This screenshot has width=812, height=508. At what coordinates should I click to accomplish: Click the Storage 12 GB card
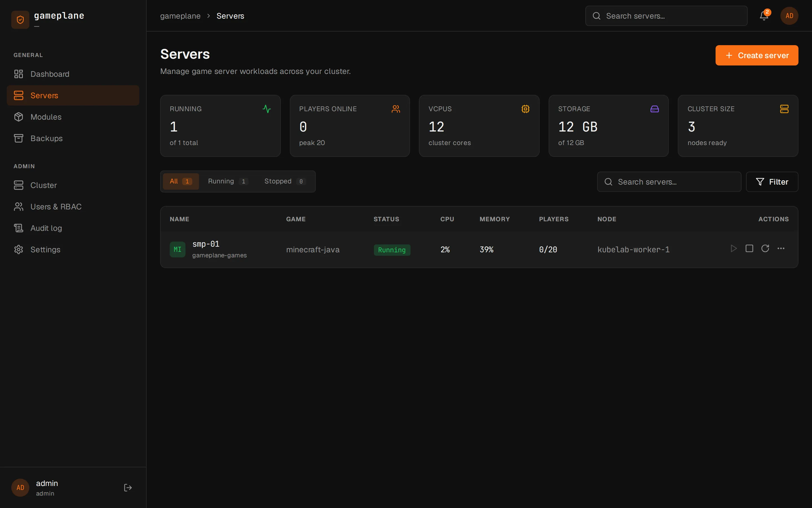click(608, 126)
